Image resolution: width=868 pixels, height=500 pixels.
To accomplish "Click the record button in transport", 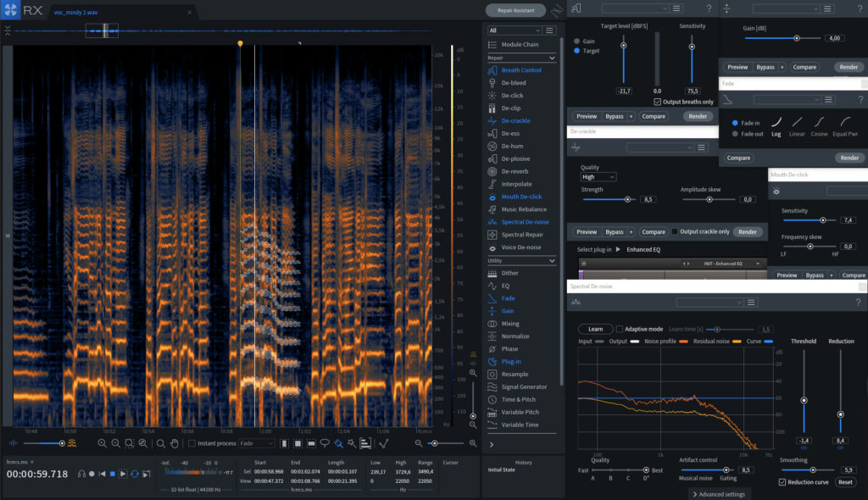I will 92,474.
